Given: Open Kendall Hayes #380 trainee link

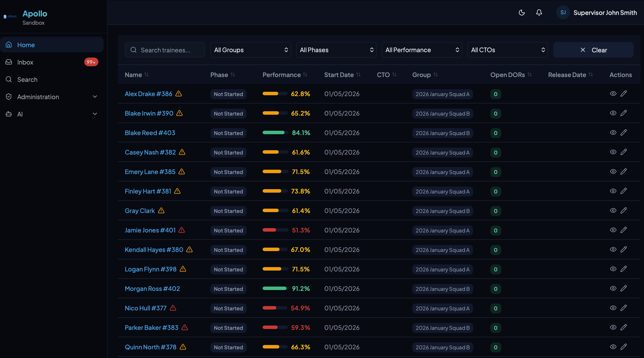Looking at the screenshot, I should (x=154, y=250).
